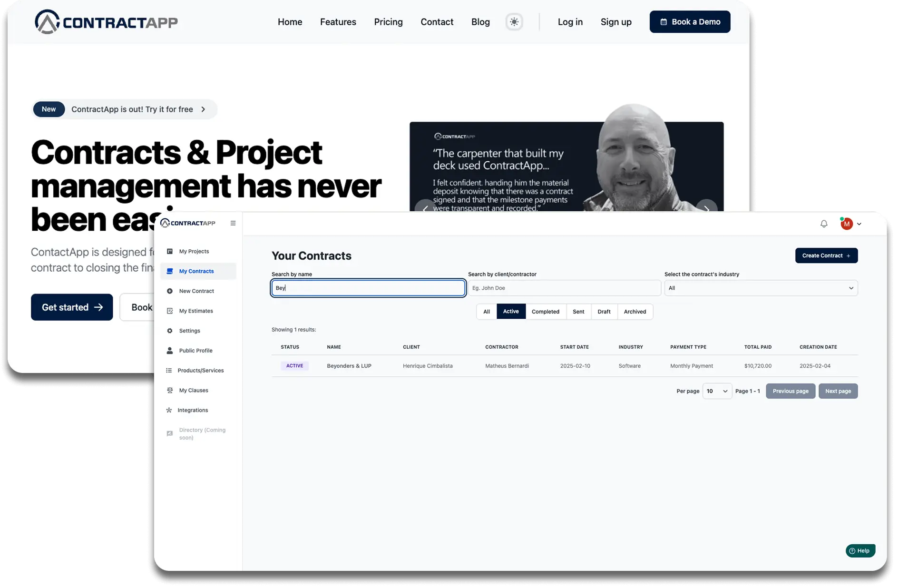Click the chevron in the Try it for free banner
This screenshot has width=898, height=588.
click(x=204, y=109)
